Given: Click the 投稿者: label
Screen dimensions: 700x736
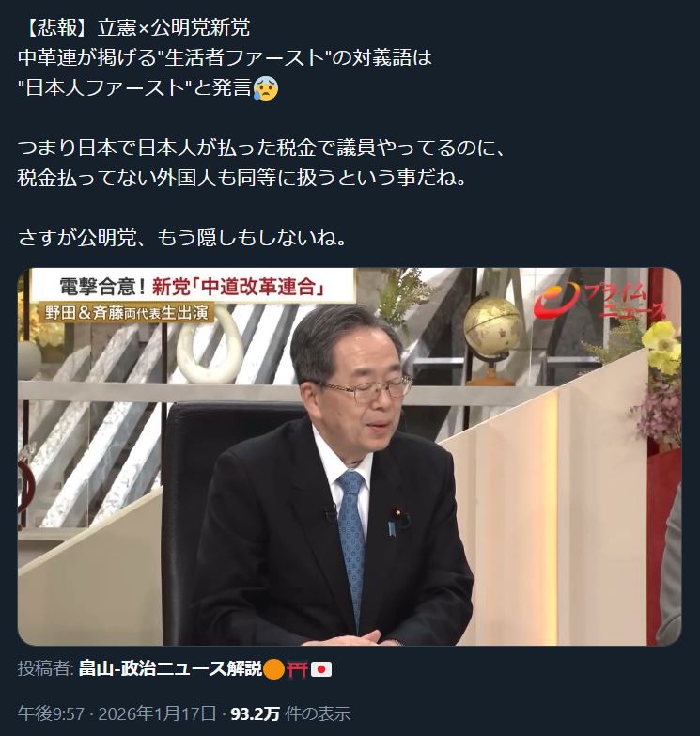Looking at the screenshot, I should click(x=45, y=669).
